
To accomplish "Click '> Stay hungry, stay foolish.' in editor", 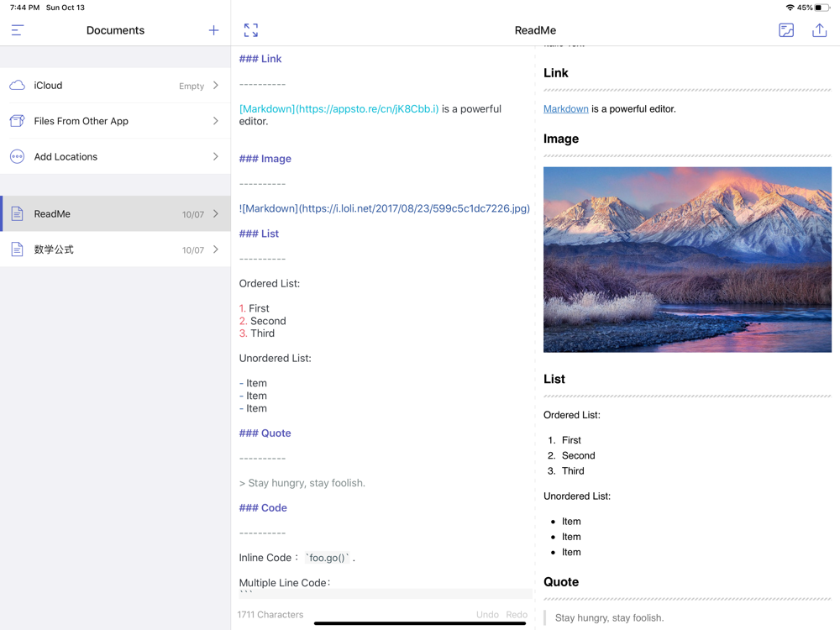I will tap(302, 483).
